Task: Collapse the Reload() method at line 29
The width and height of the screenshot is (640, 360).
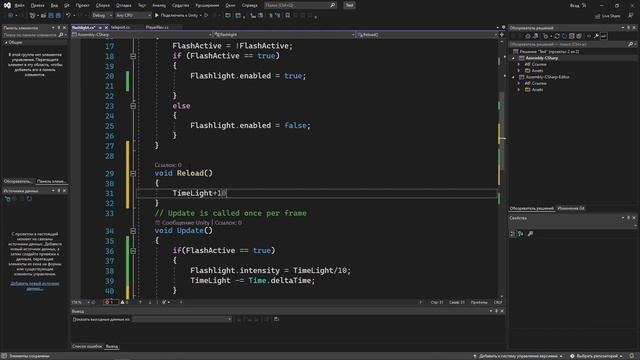Action: click(x=133, y=173)
